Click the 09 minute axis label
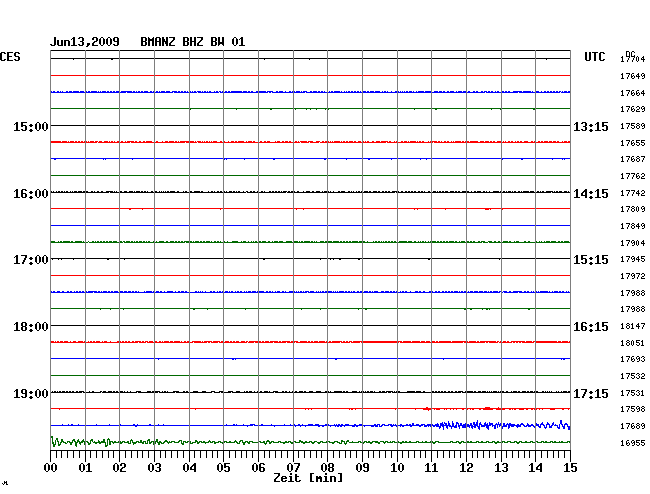The height and width of the screenshot is (494, 650). 362,468
